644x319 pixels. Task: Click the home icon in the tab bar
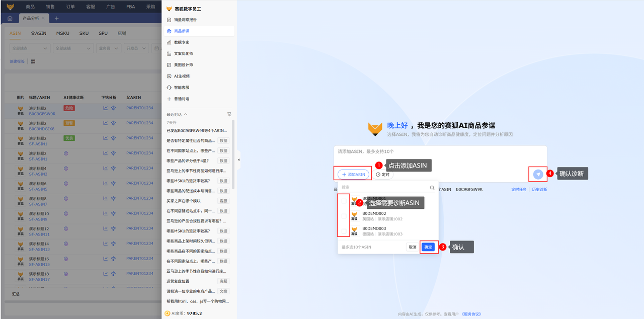click(10, 18)
